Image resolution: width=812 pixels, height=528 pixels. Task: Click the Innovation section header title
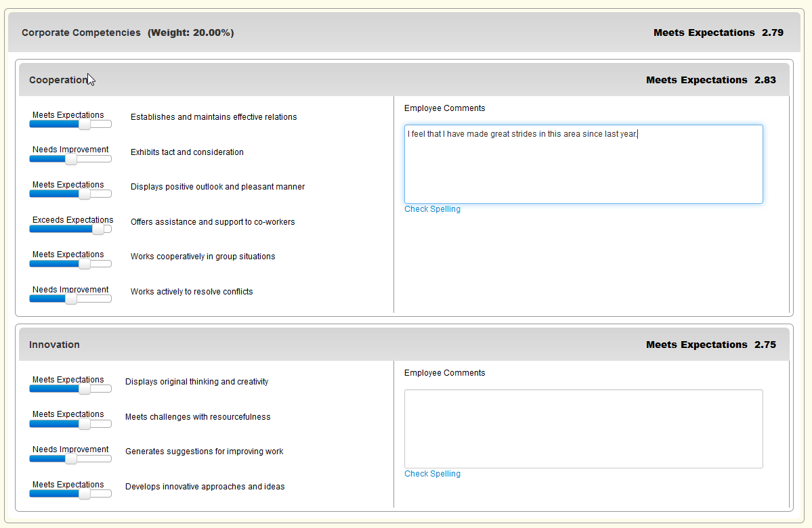tap(54, 345)
